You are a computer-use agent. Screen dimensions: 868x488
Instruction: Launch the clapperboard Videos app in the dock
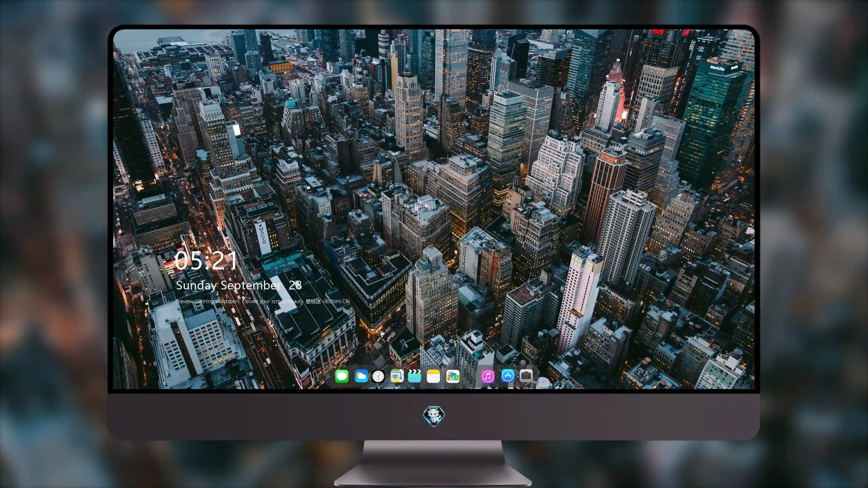click(415, 376)
